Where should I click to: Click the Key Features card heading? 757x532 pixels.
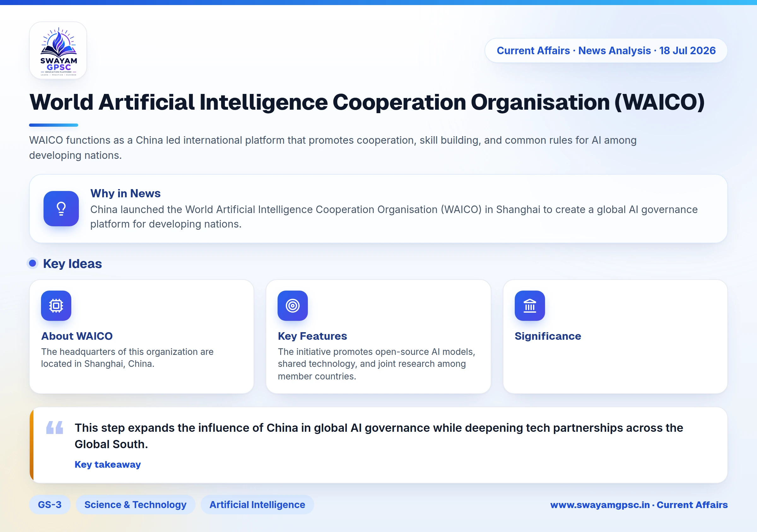(312, 336)
